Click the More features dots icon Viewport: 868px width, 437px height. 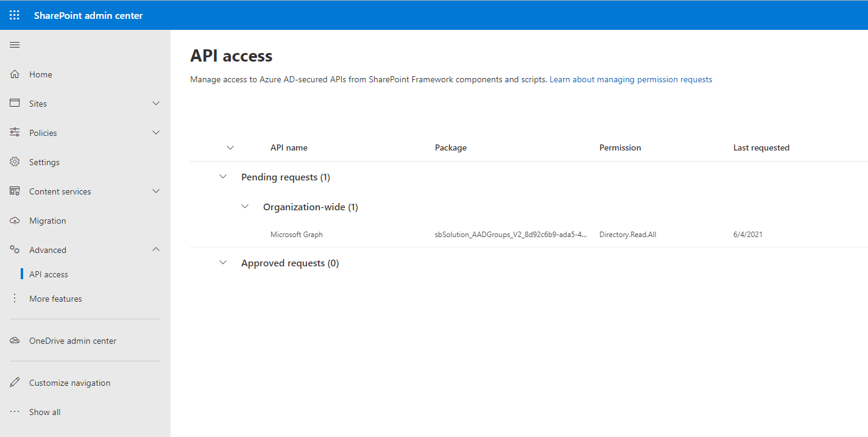coord(15,299)
